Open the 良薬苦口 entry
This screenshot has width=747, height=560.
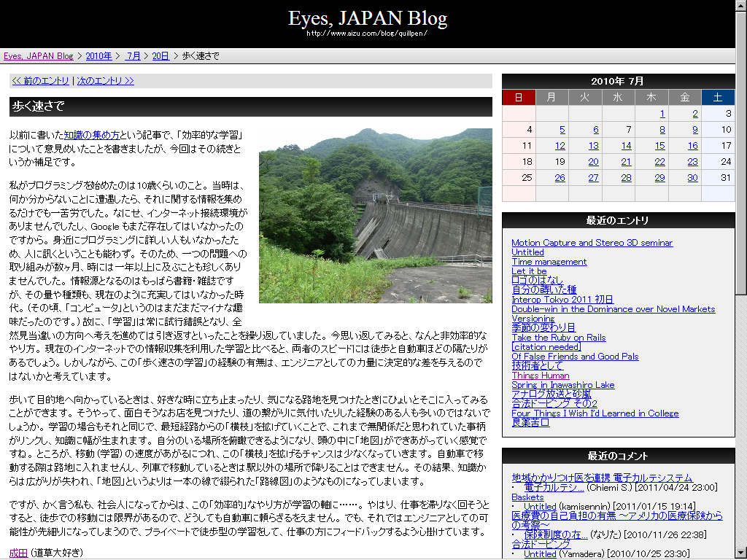531,422
